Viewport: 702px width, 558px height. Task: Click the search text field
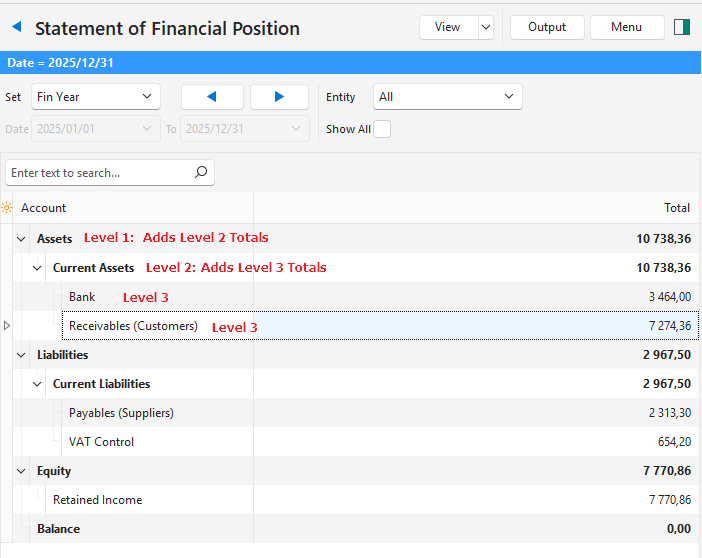pos(98,173)
